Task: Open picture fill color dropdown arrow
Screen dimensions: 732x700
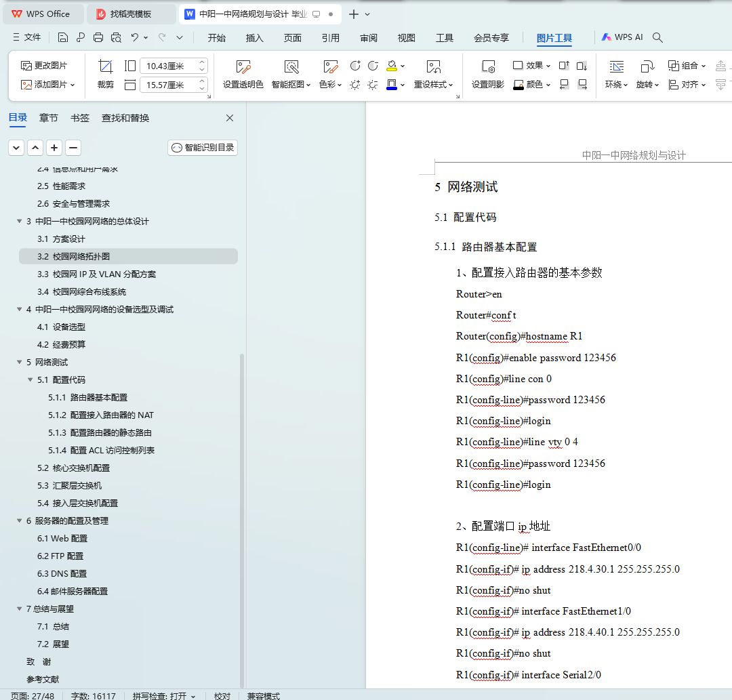Action: pos(403,65)
